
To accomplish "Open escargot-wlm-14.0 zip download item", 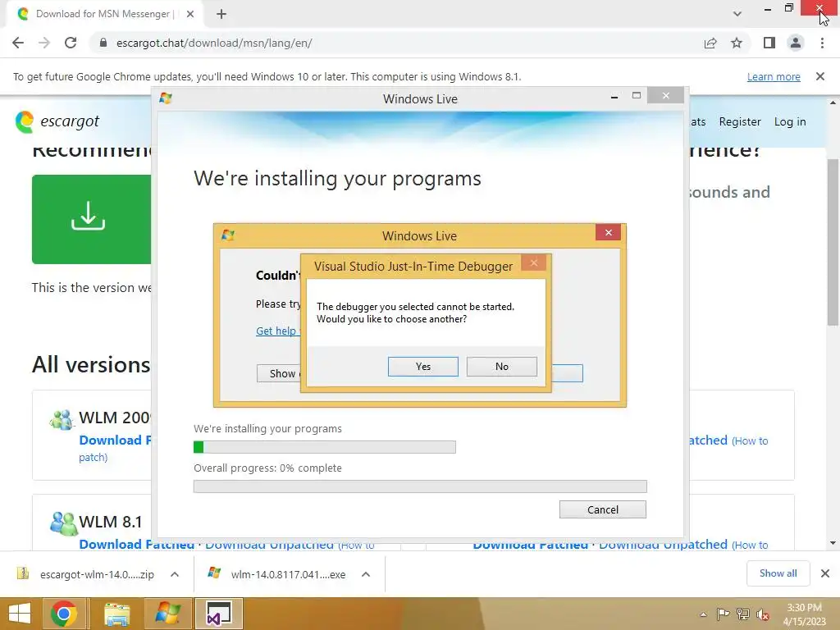I will 89,574.
